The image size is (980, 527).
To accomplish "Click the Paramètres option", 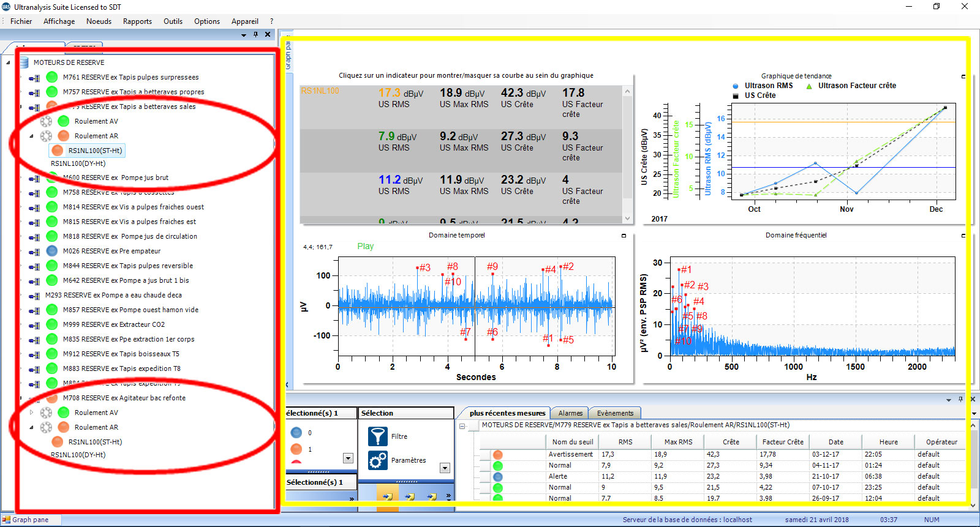I will [409, 460].
